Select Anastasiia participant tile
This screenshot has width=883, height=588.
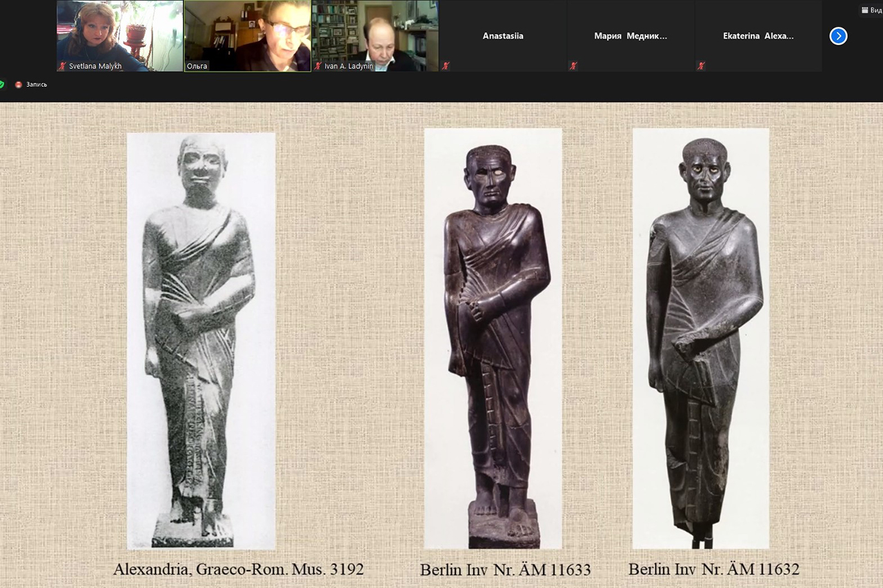click(x=502, y=36)
